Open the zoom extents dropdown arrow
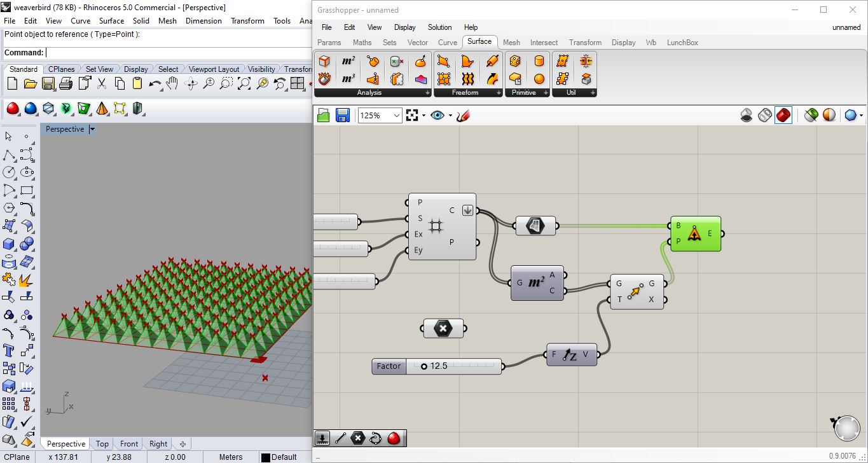The width and height of the screenshot is (868, 463). (424, 115)
